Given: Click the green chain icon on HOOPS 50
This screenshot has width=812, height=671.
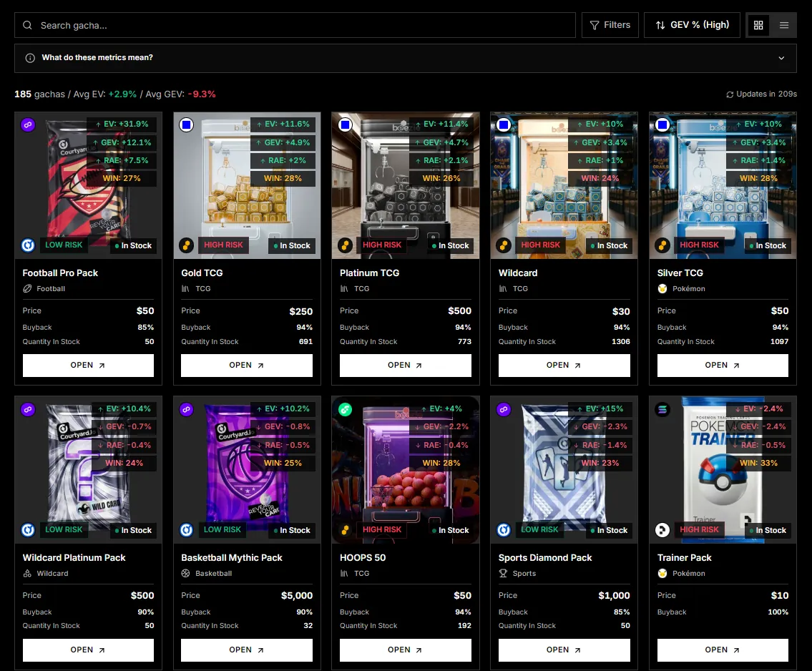Looking at the screenshot, I should (x=346, y=409).
